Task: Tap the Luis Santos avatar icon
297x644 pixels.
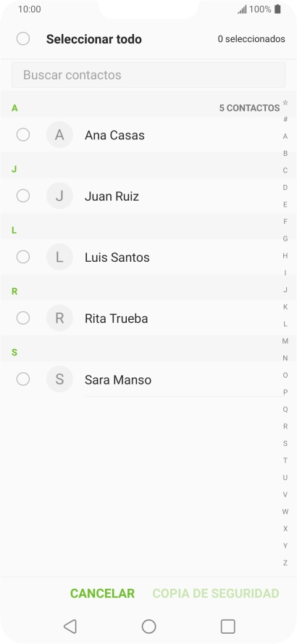Action: (x=59, y=257)
